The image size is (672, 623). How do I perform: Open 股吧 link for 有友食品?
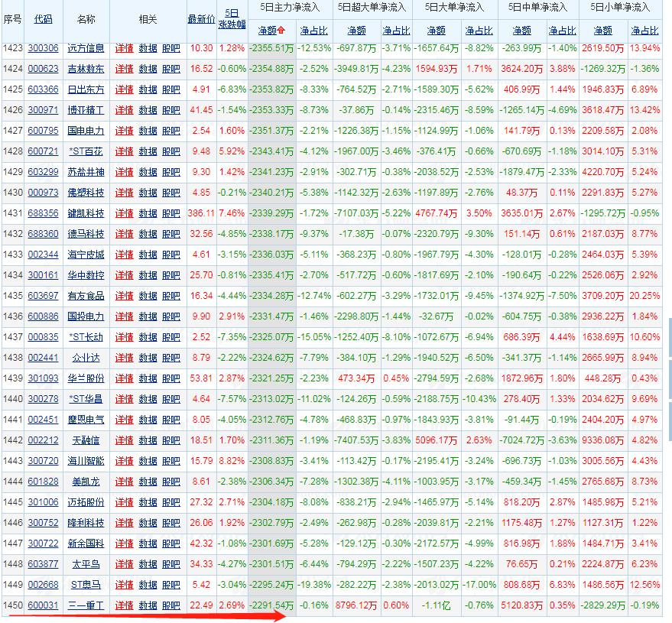point(171,296)
